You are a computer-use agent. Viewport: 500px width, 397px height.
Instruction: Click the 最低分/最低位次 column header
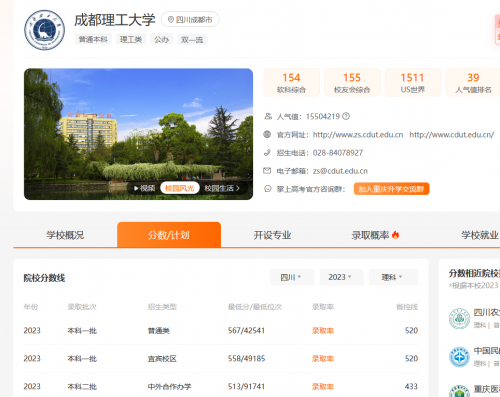point(255,307)
